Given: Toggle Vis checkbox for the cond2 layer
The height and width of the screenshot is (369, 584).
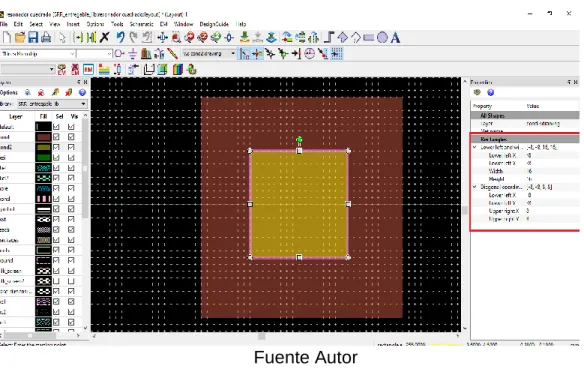Looking at the screenshot, I should point(71,147).
